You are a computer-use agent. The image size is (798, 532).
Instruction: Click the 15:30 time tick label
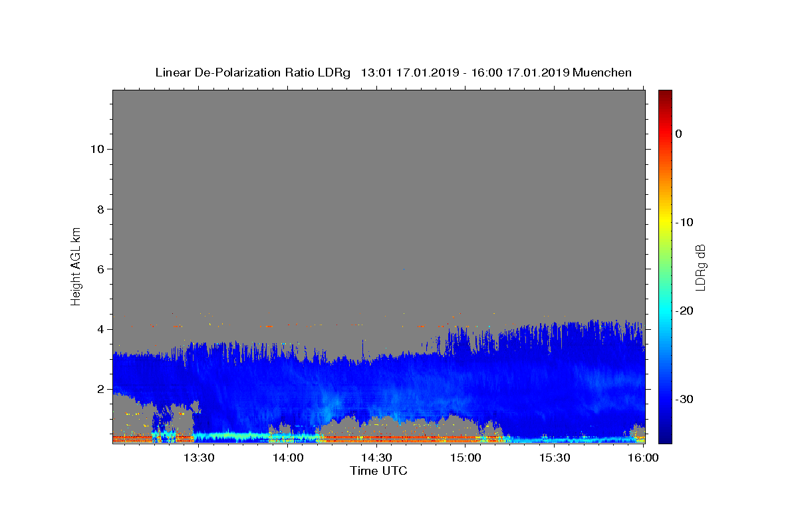point(554,458)
